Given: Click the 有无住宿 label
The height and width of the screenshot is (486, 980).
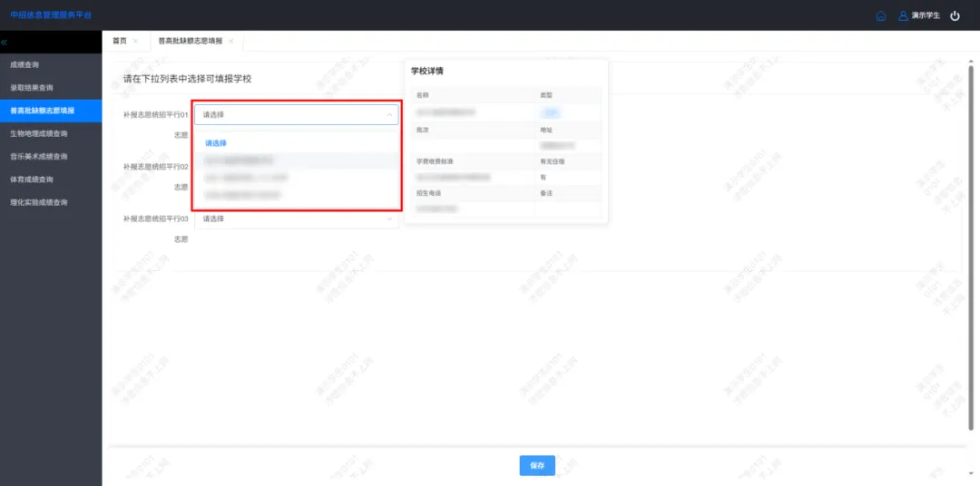Looking at the screenshot, I should click(x=552, y=161).
